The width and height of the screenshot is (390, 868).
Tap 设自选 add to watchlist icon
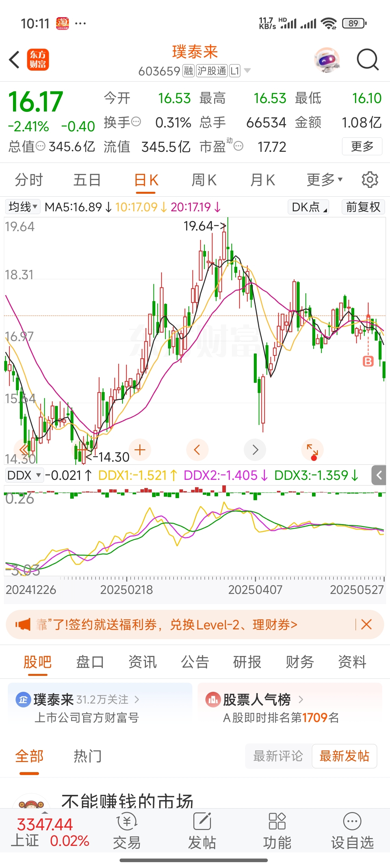(x=352, y=830)
